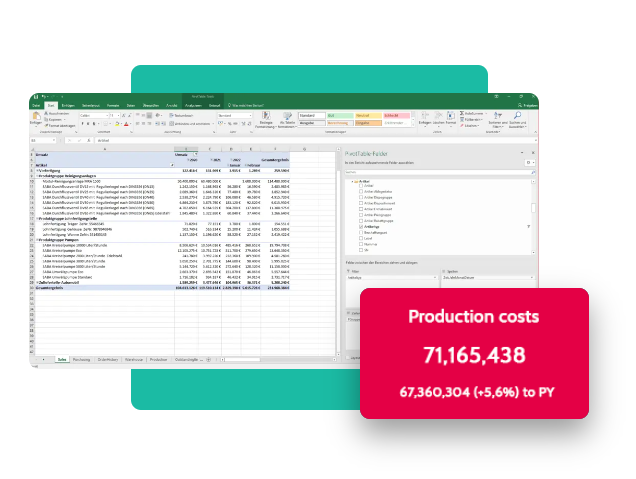
Task: Collapse the ribbon with the small arrow
Action: click(x=535, y=132)
